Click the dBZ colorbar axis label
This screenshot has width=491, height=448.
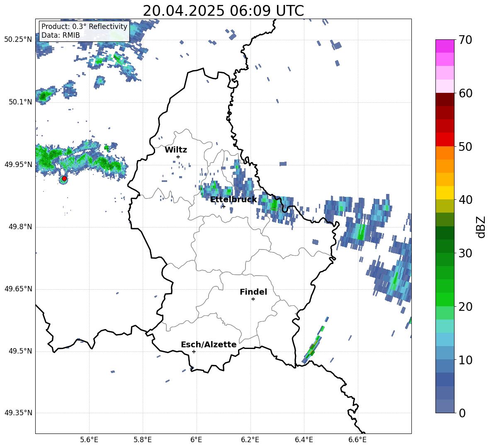[481, 227]
